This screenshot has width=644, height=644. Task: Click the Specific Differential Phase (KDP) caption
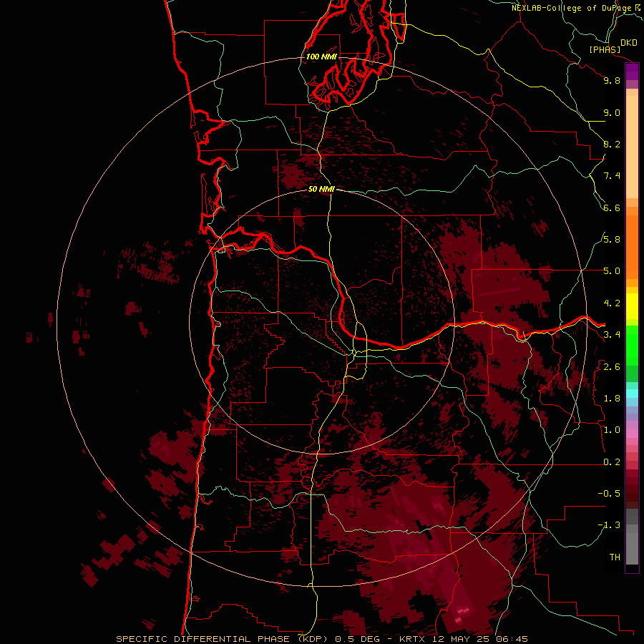223,639
